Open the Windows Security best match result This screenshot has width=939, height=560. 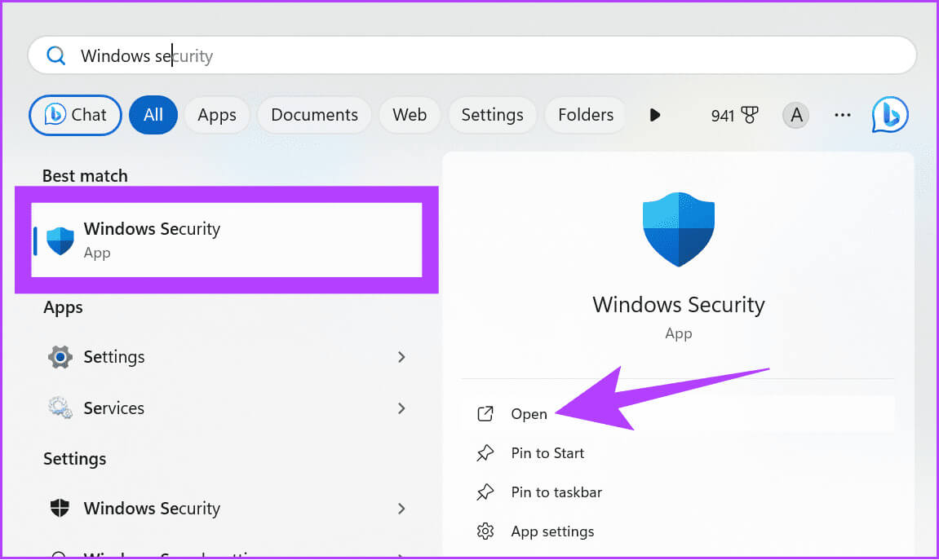click(x=227, y=240)
